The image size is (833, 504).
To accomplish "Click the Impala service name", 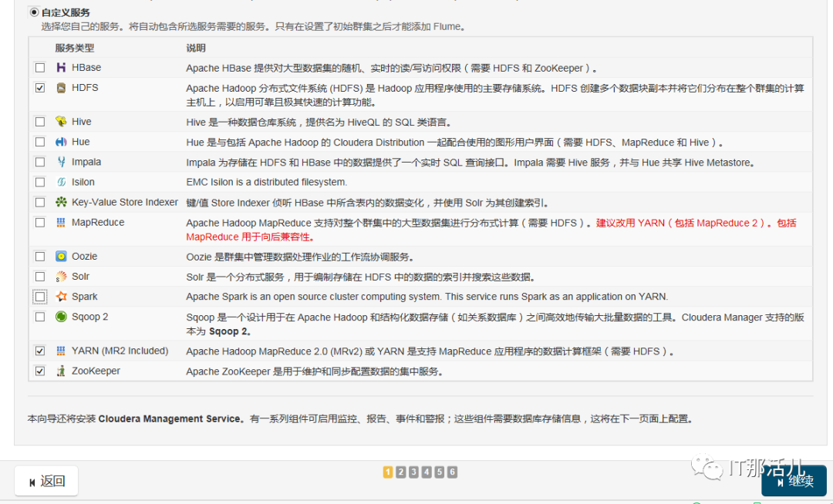I will 86,162.
